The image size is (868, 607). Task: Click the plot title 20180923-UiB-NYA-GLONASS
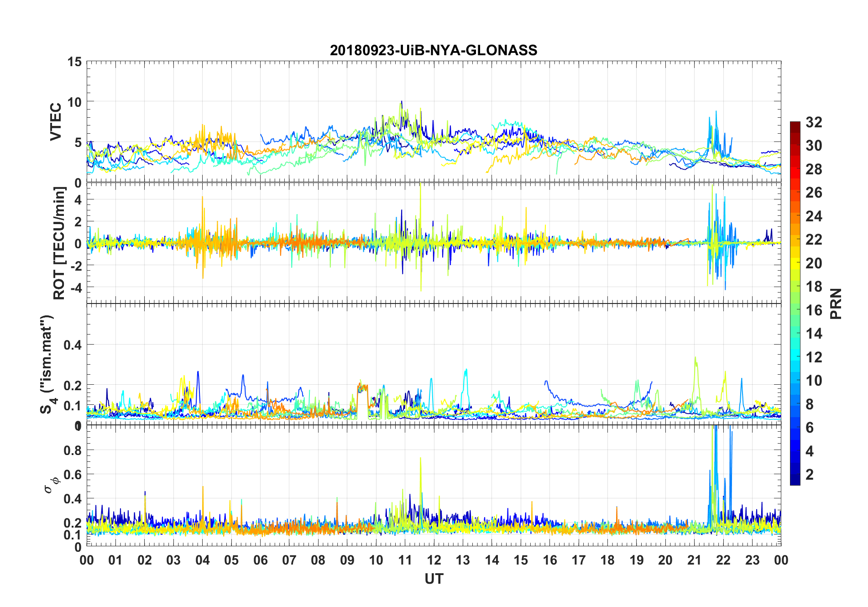click(x=434, y=50)
